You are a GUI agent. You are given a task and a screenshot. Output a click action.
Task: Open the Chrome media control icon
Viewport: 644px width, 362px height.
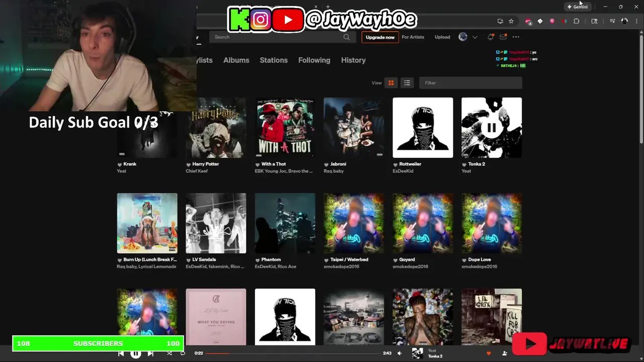pyautogui.click(x=612, y=21)
